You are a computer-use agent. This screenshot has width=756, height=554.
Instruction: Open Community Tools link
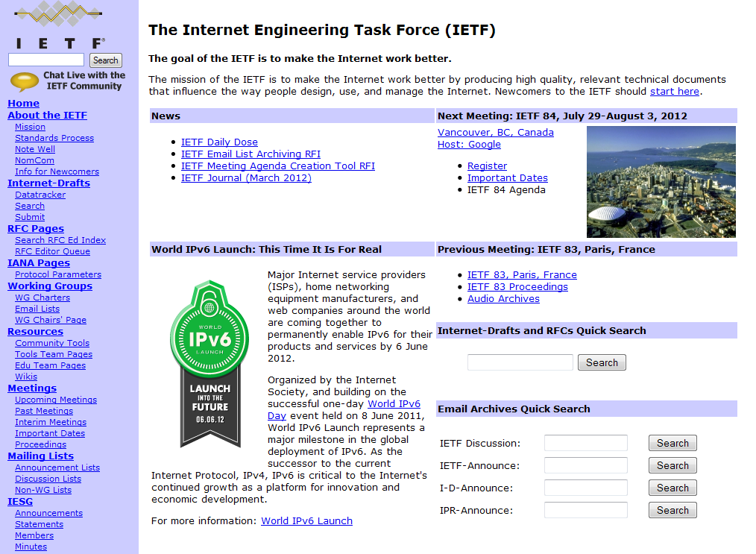[52, 343]
